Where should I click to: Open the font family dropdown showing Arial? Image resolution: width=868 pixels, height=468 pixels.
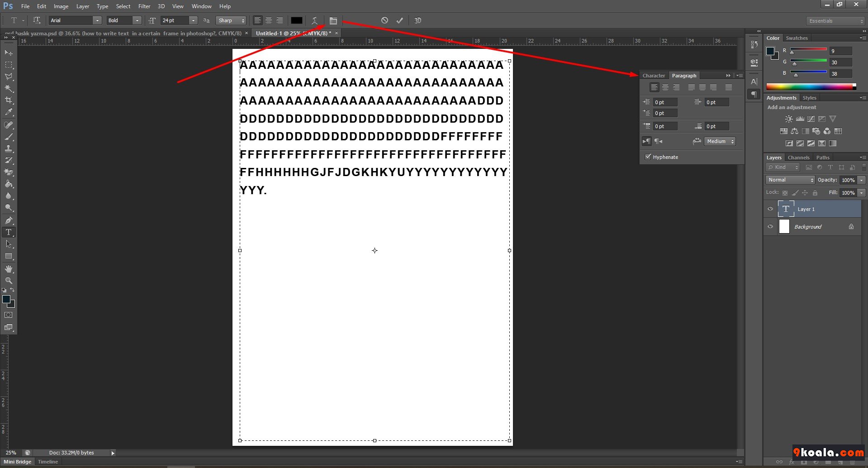(x=97, y=20)
